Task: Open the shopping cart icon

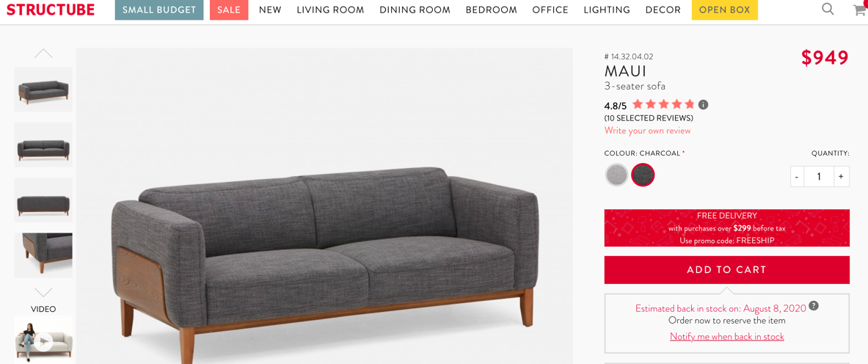Action: pos(861,10)
